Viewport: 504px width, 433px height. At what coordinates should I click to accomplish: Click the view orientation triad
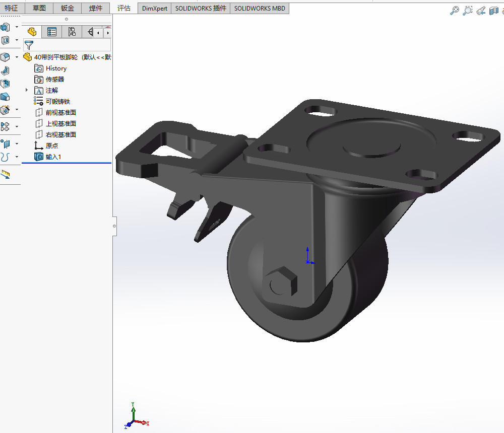137,416
